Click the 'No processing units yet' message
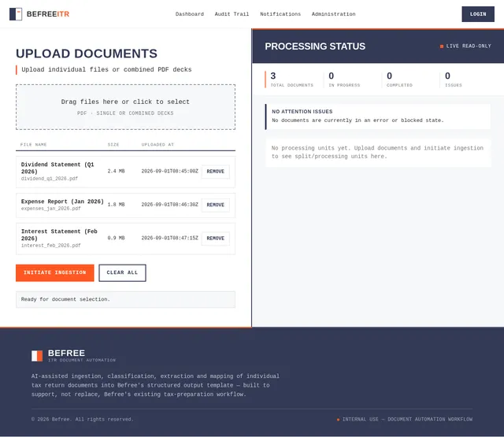504x437 pixels. point(378,153)
